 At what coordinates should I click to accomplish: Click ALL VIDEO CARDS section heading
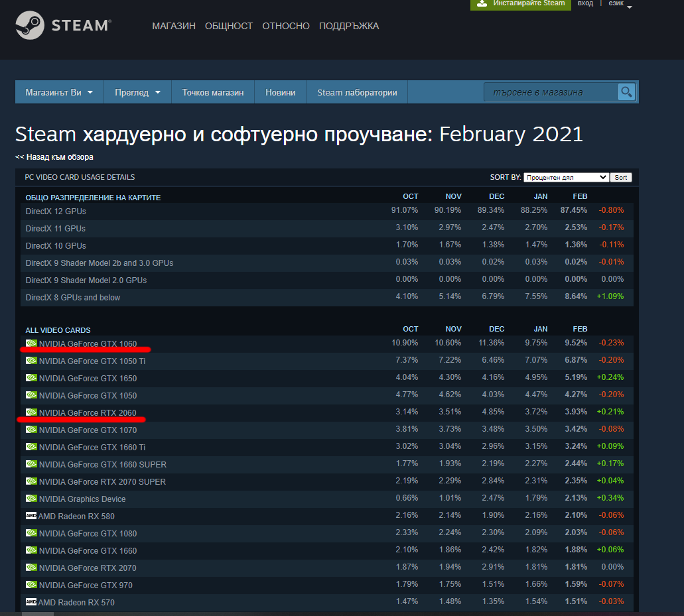58,330
